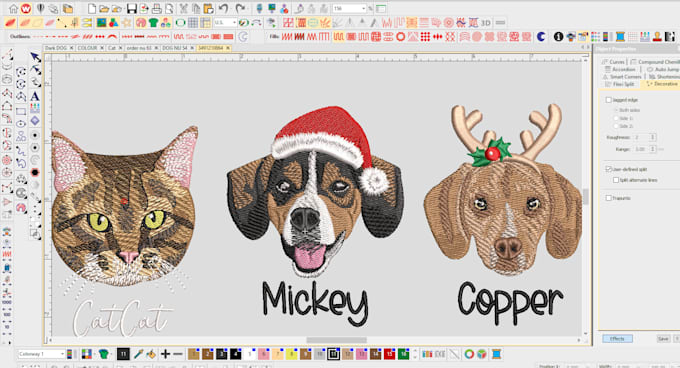Enable Split alternate lines checkbox
680x368 pixels.
pyautogui.click(x=616, y=180)
